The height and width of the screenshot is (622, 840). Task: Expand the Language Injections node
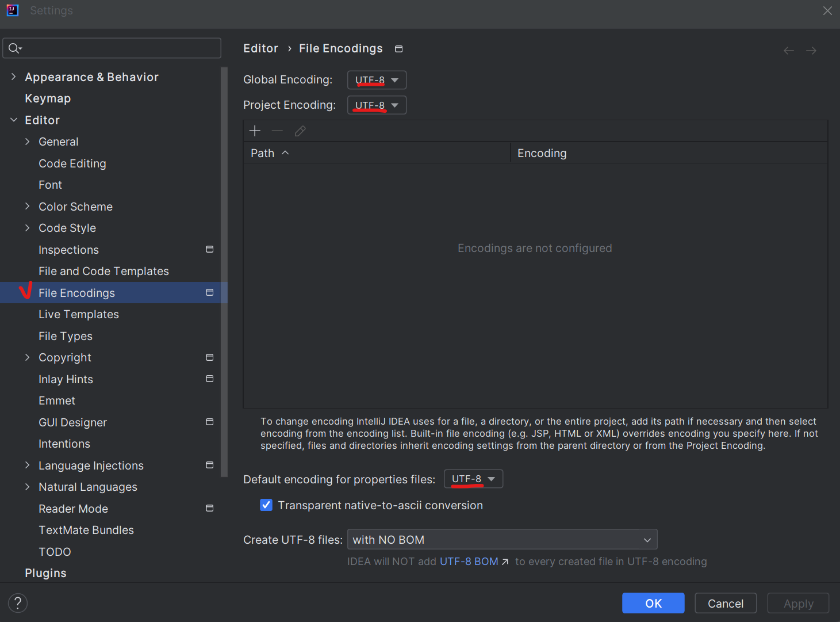[x=27, y=465]
